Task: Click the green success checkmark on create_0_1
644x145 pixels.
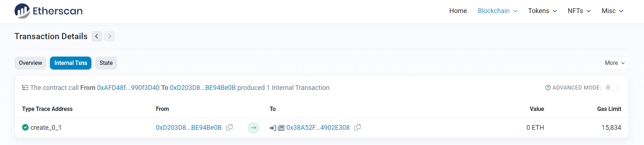Action: (x=25, y=127)
